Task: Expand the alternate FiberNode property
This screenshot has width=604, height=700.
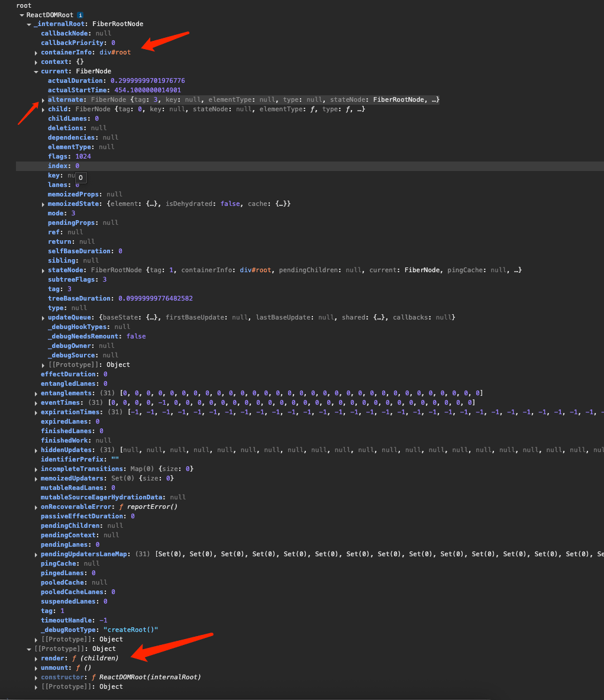Action: [x=43, y=100]
